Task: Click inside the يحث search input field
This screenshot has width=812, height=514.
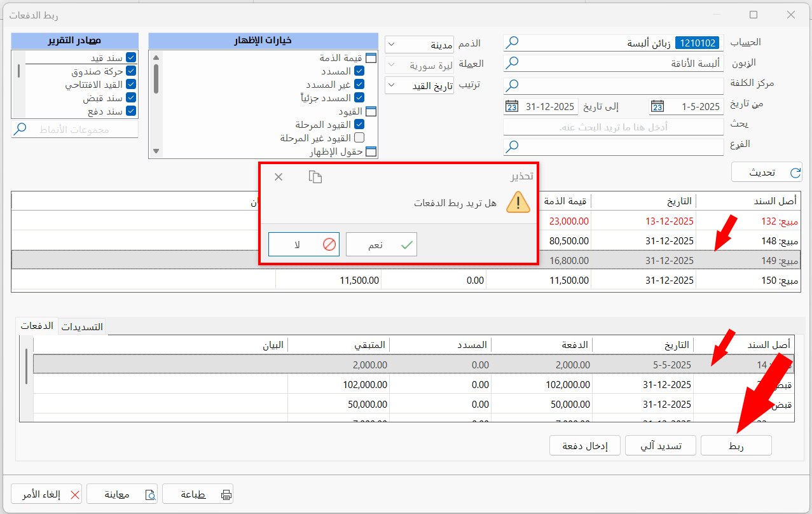Action: (612, 127)
